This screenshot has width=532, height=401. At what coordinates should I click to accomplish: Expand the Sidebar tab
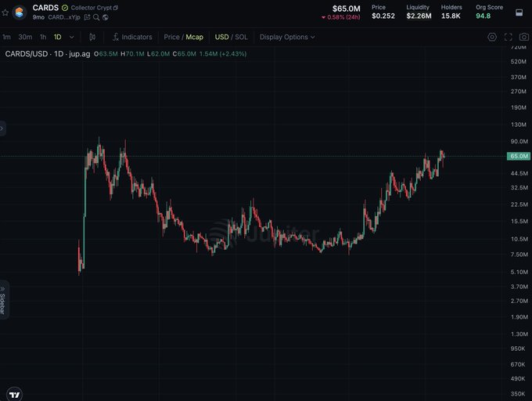click(x=3, y=299)
